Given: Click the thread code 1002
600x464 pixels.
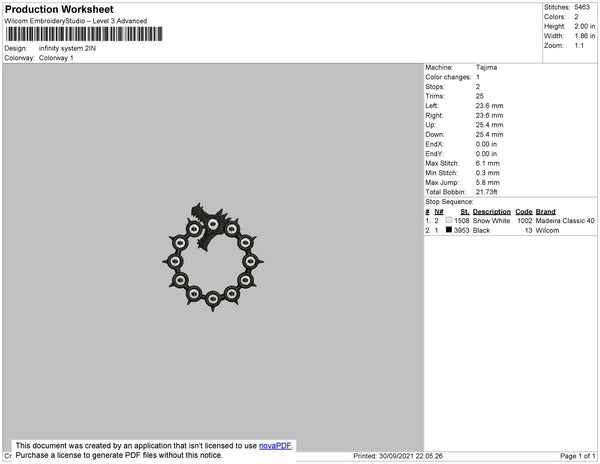Looking at the screenshot, I should (525, 221).
